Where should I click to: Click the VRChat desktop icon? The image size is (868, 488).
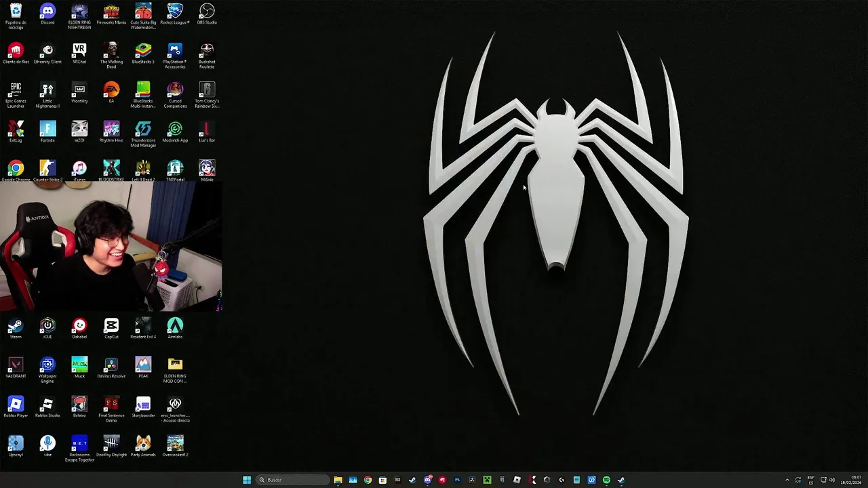(x=79, y=54)
